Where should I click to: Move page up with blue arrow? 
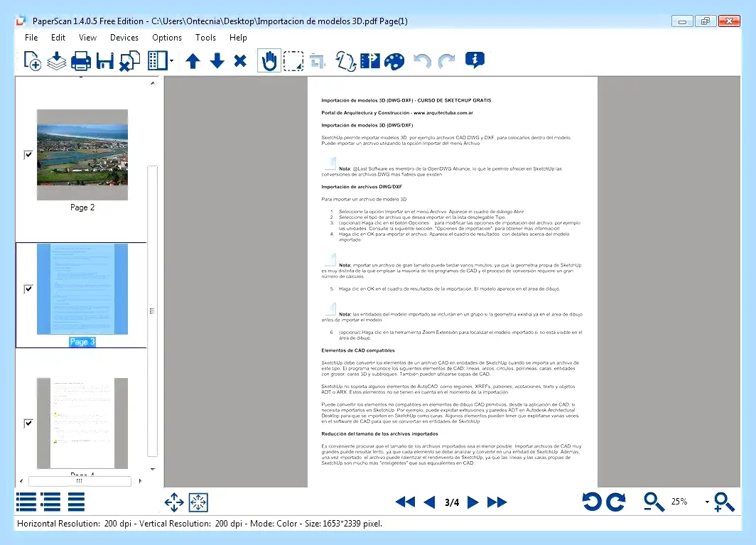pos(193,61)
